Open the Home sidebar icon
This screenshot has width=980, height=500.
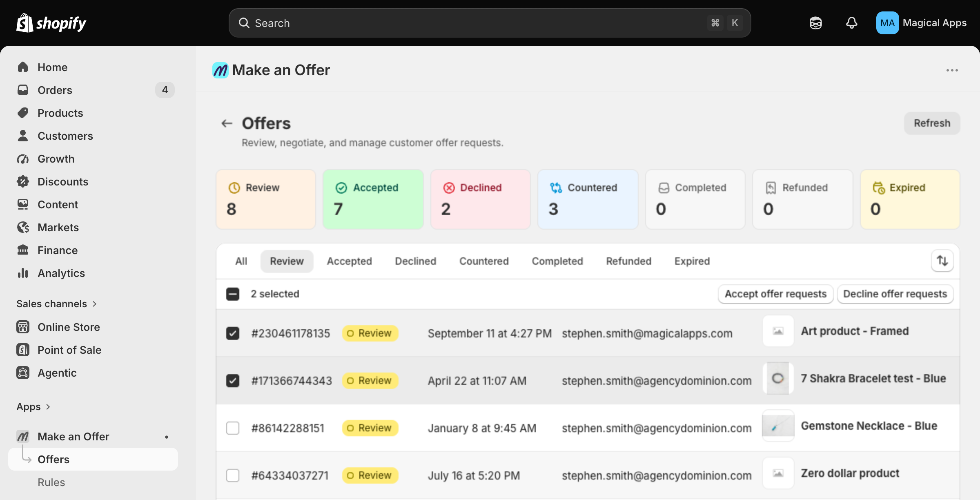(x=23, y=67)
